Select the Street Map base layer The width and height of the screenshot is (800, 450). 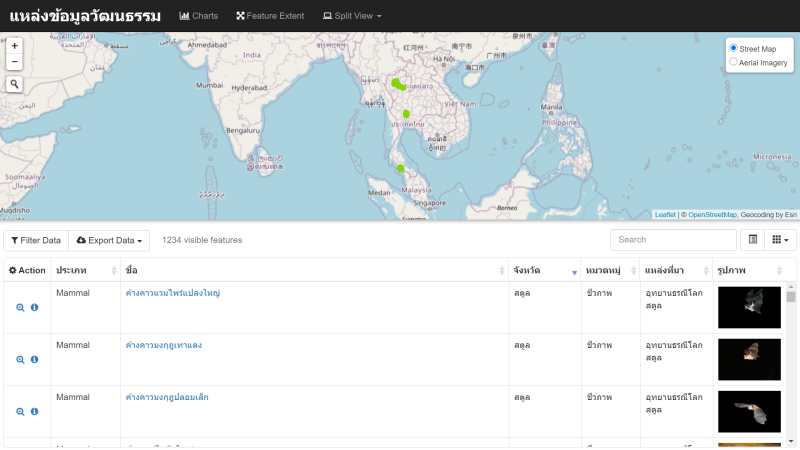pyautogui.click(x=734, y=48)
